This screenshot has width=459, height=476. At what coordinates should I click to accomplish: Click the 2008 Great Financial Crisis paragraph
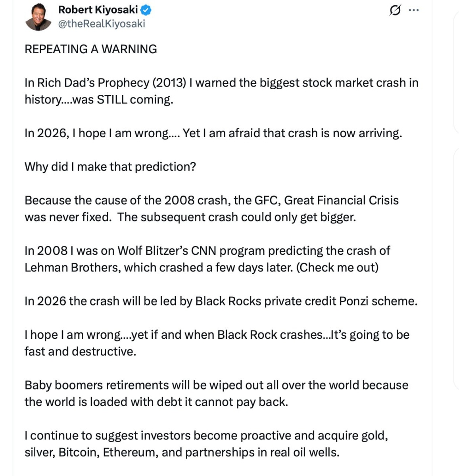211,209
